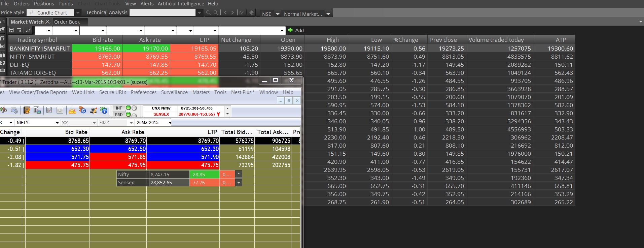Image resolution: width=644 pixels, height=248 pixels.
Task: Select the BANKNIFTY15MARFUT row
Action: [x=292, y=49]
